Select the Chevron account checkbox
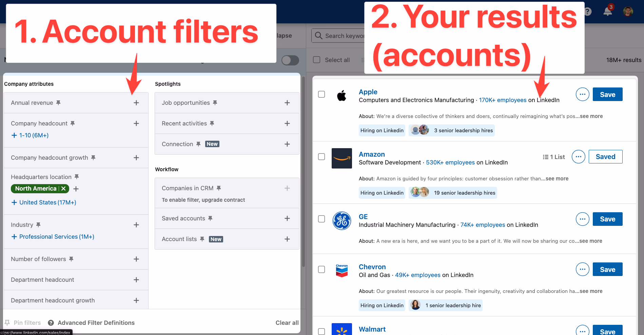Viewport: 644px width, 335px height. pos(321,269)
